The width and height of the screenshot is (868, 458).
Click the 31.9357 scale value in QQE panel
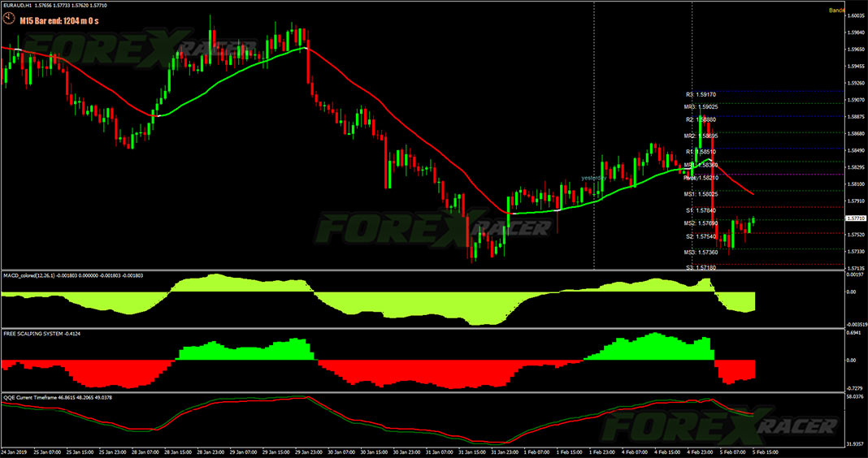coord(857,443)
